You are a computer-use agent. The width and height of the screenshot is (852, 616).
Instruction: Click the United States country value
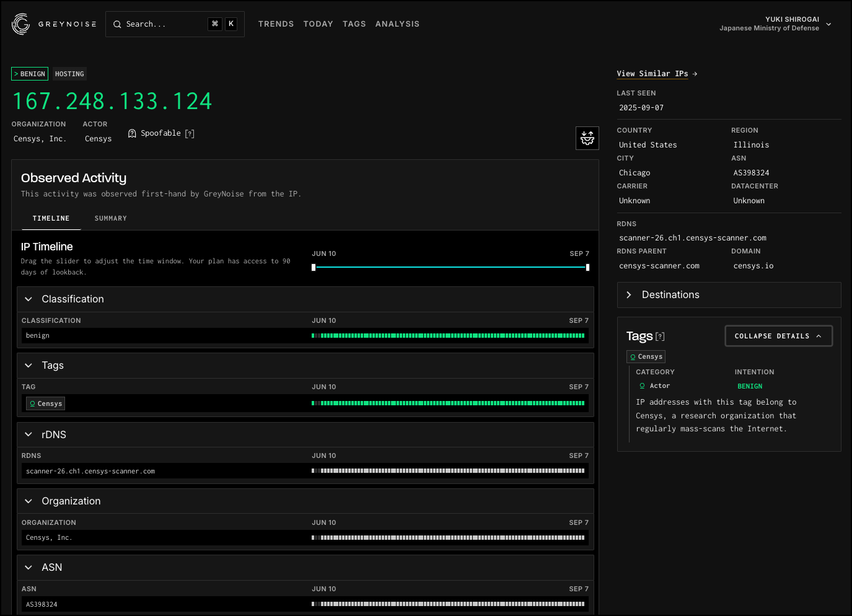(648, 145)
